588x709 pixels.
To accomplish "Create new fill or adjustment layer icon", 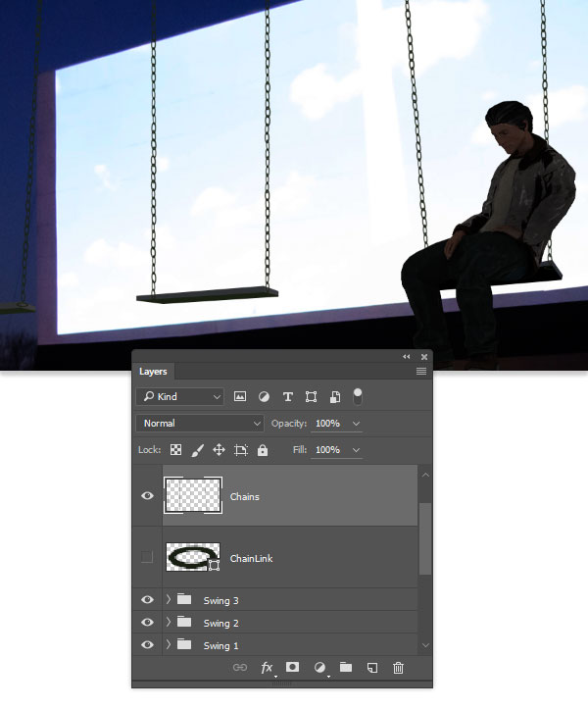I will 319,668.
